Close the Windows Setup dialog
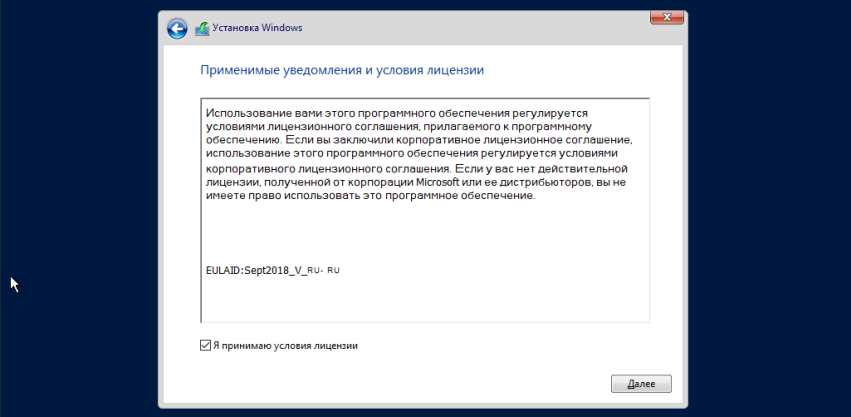 [x=659, y=17]
